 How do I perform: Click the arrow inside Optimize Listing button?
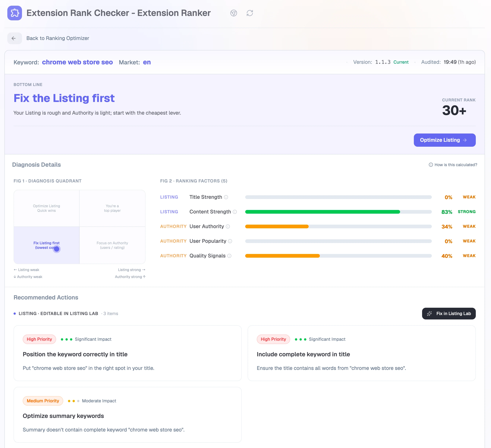[x=465, y=140]
